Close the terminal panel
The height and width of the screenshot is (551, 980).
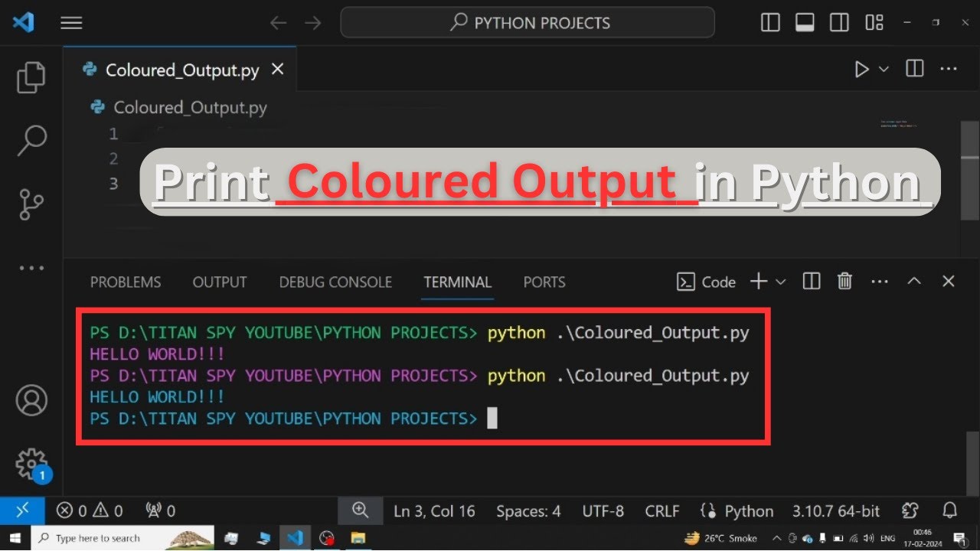[949, 282]
